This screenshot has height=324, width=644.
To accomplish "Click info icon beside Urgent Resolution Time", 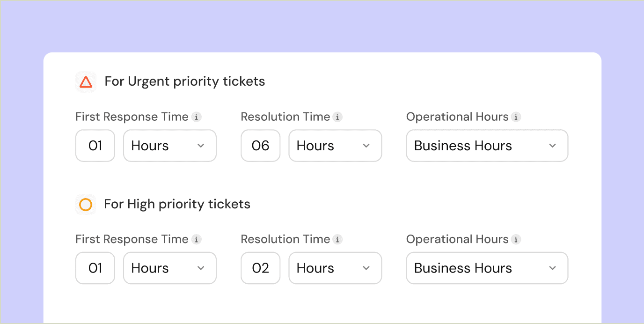I will click(x=337, y=117).
